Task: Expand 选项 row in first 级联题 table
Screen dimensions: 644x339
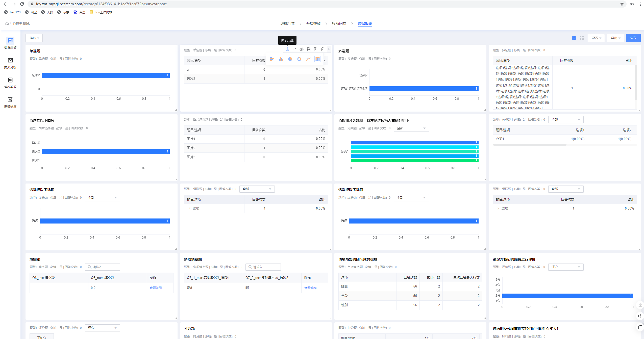Action: pyautogui.click(x=189, y=208)
